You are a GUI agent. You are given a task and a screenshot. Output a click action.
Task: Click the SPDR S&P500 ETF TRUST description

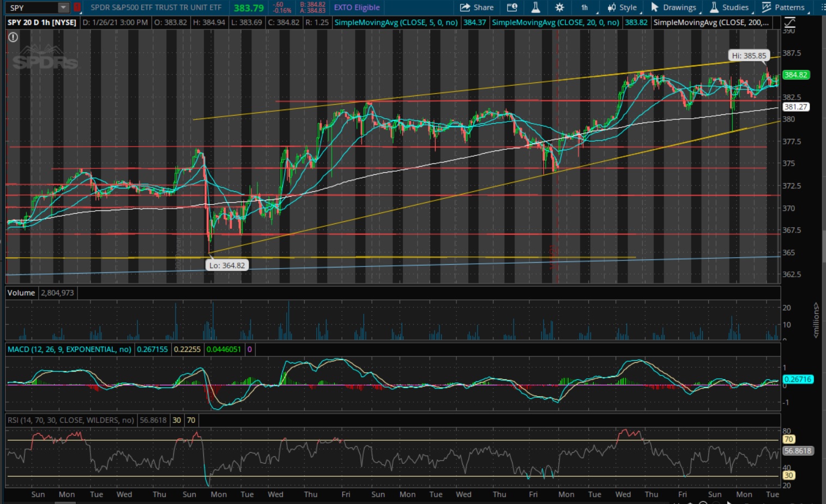156,8
